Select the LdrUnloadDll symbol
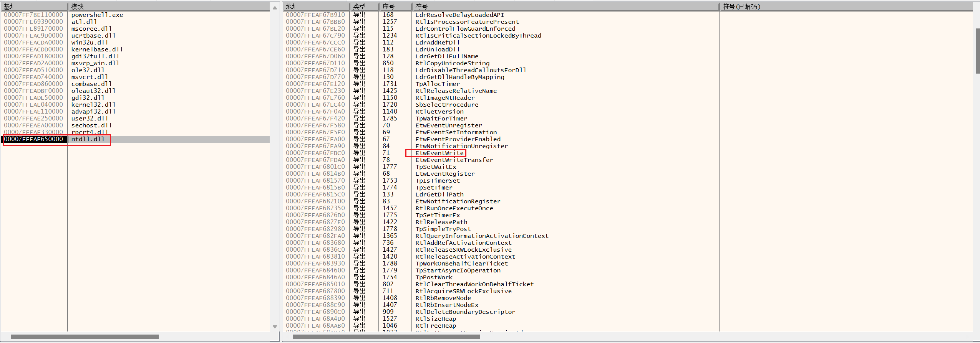This screenshot has height=343, width=980. click(x=437, y=49)
